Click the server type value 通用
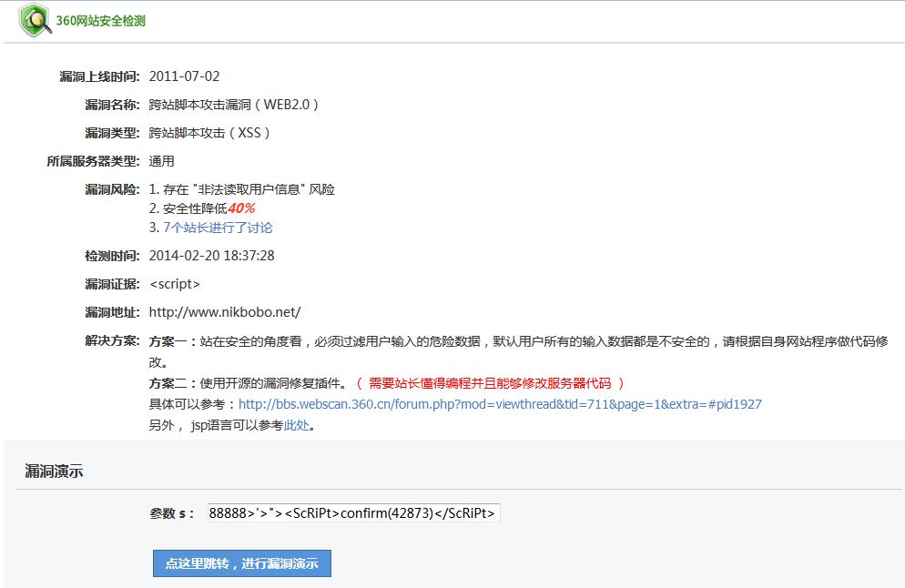Viewport: 905px width, 588px height. coord(162,161)
